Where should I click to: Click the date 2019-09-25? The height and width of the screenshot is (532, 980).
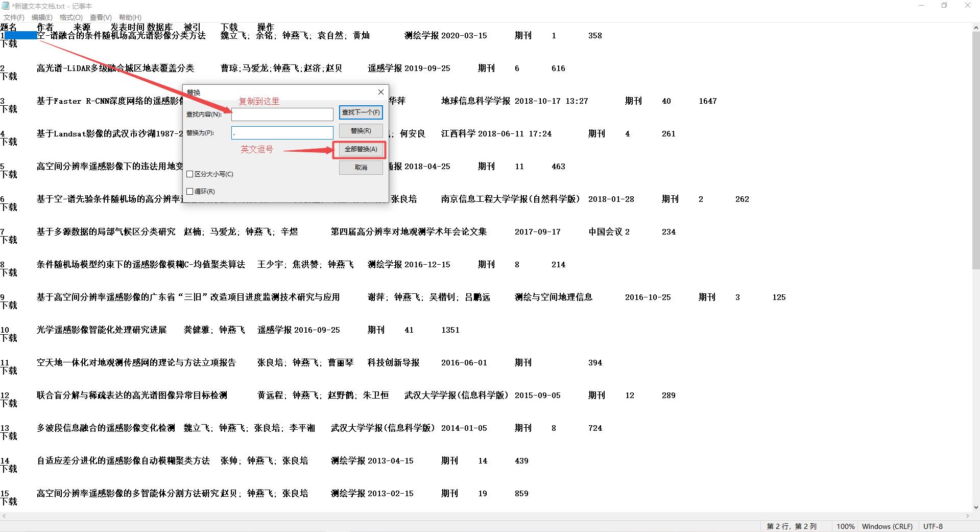click(x=427, y=68)
